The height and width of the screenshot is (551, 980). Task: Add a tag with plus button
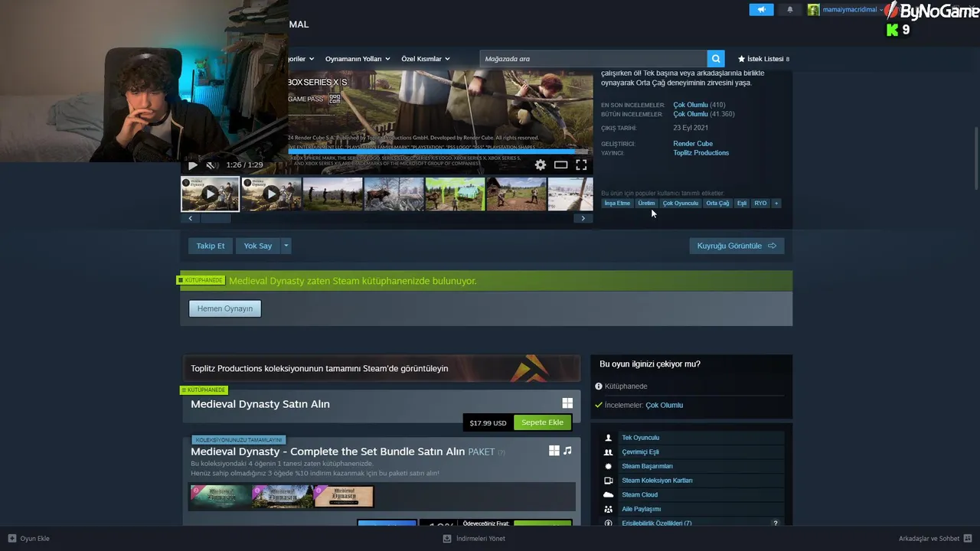tap(776, 203)
